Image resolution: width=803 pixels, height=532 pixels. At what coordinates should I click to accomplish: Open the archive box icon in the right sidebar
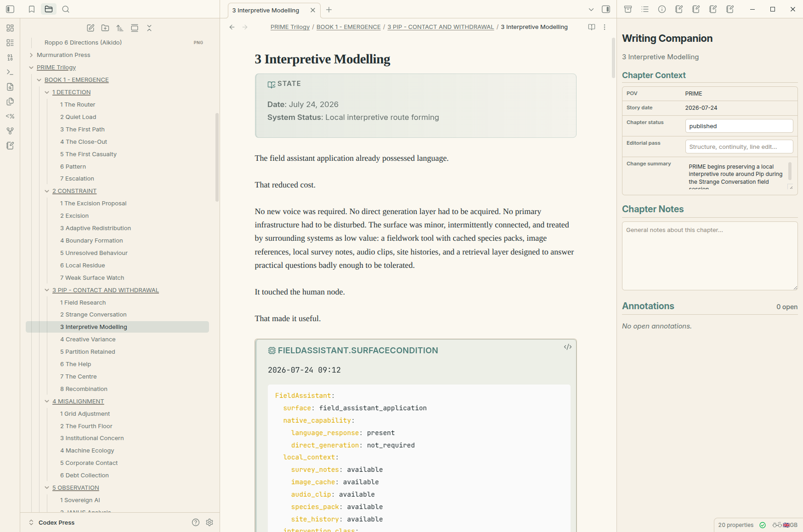628,9
